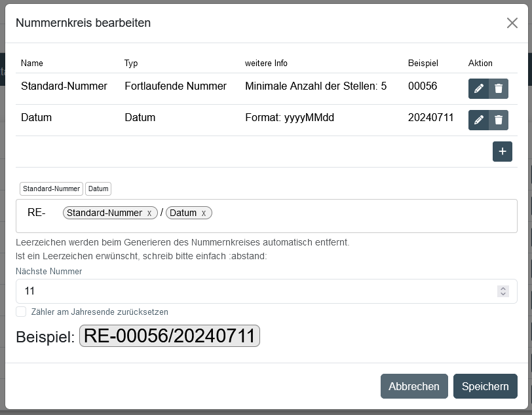The width and height of the screenshot is (532, 415).
Task: Insert the Standard-Nummer placeholder chip
Action: pyautogui.click(x=51, y=189)
